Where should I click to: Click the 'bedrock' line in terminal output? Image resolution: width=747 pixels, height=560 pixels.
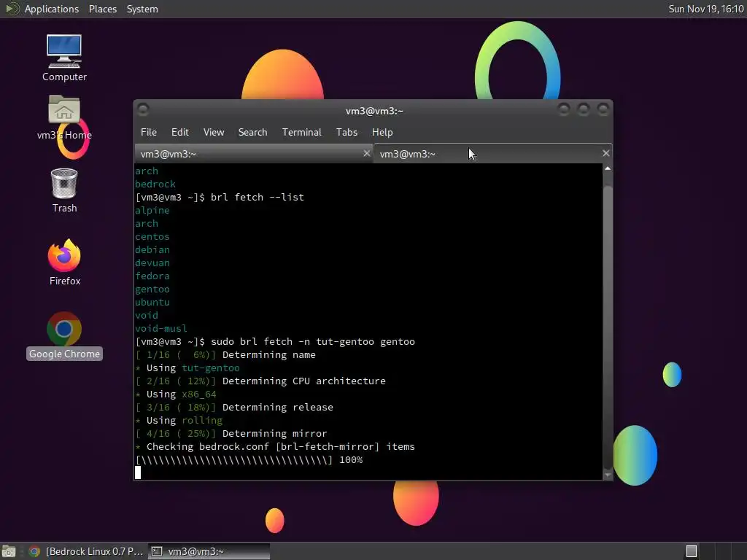click(x=155, y=184)
